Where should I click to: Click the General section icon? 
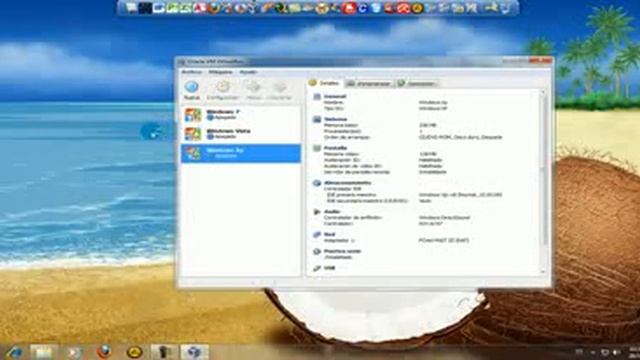click(x=317, y=97)
